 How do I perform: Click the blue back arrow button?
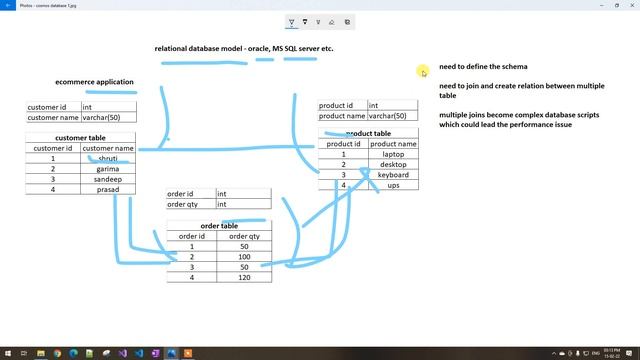[8, 5]
